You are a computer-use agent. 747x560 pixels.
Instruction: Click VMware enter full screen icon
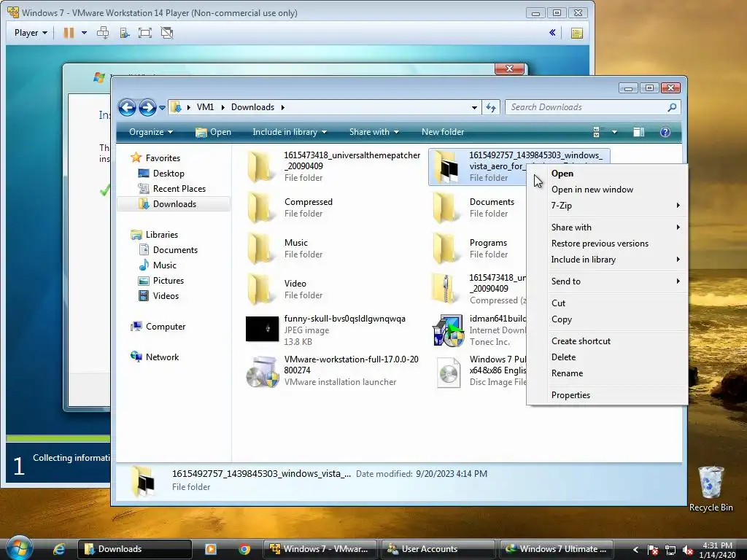click(x=145, y=33)
